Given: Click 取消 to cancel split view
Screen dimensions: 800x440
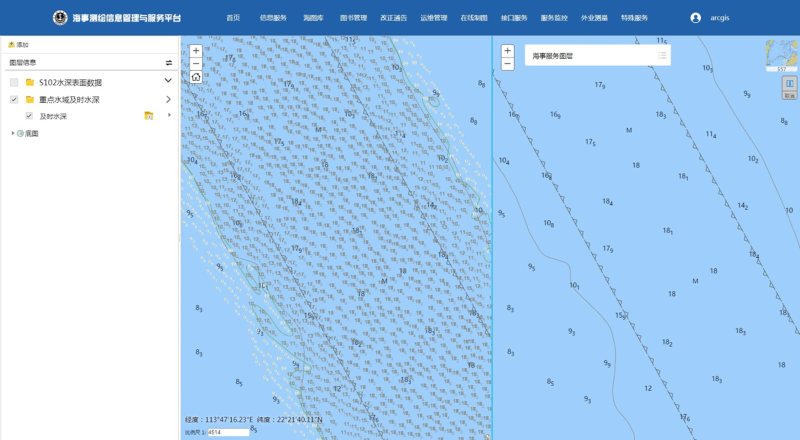Looking at the screenshot, I should pos(789,95).
